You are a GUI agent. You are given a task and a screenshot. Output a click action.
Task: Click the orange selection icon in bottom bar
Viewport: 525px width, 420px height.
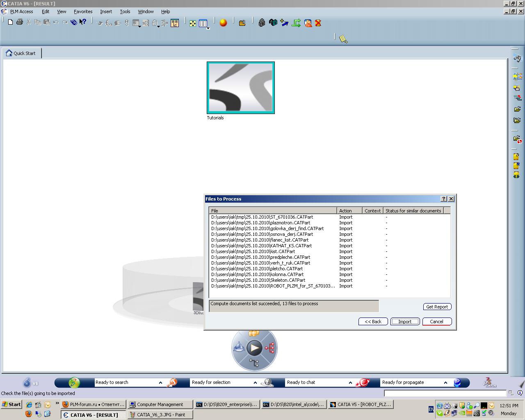(x=172, y=383)
